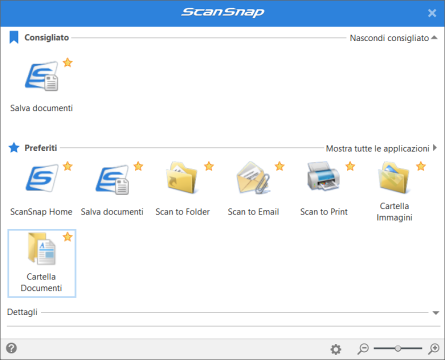Toggle favorite star on Scan to Email
Image resolution: width=445 pixels, height=360 pixels.
(280, 166)
